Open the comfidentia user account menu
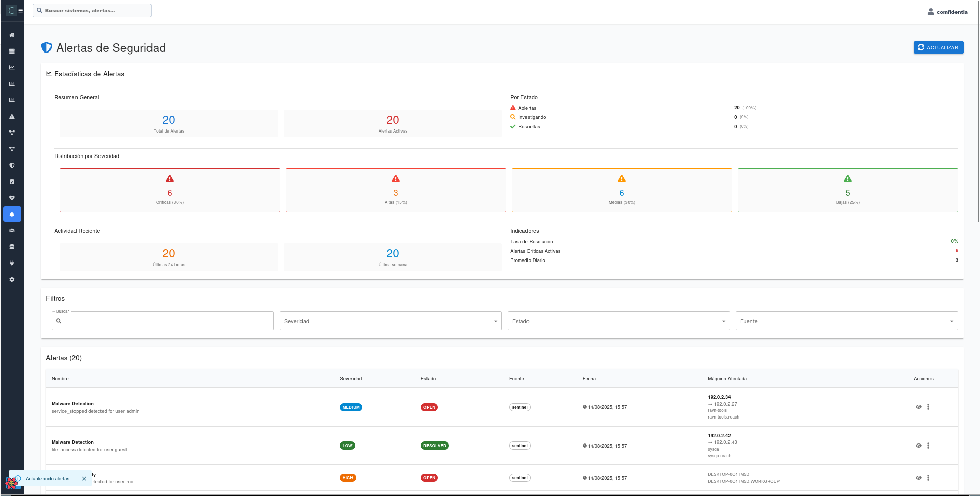 click(x=947, y=12)
